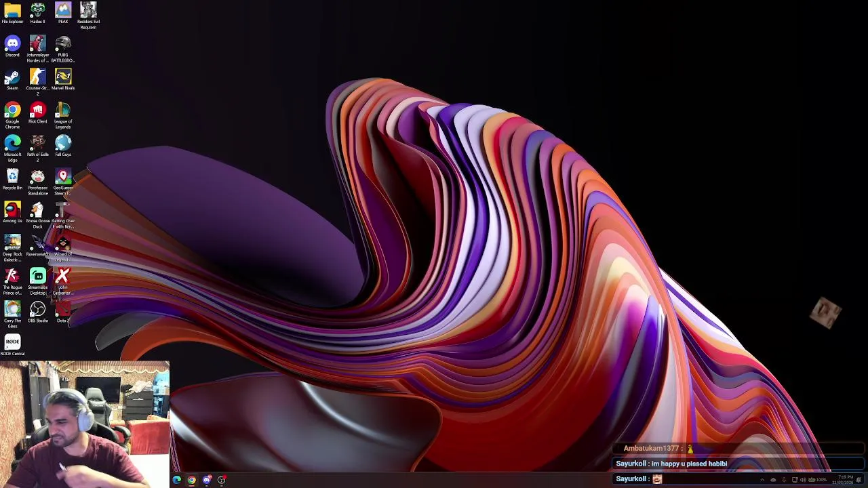The image size is (868, 488).
Task: Click the Ambatukam1377 chat username
Action: (651, 449)
